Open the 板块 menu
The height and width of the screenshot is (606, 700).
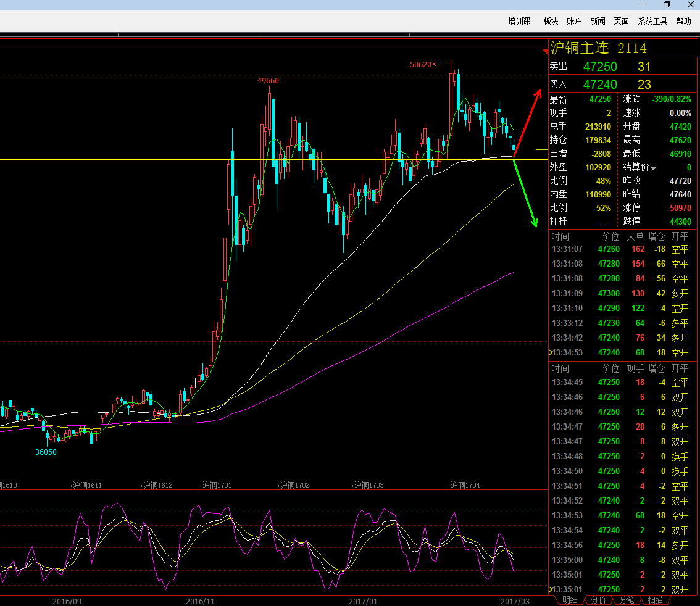point(551,21)
